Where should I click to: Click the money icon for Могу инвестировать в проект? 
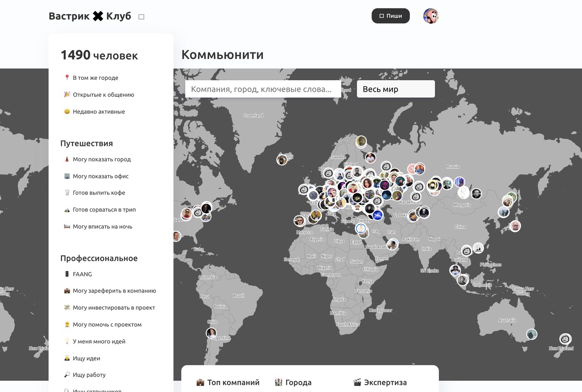pyautogui.click(x=67, y=308)
